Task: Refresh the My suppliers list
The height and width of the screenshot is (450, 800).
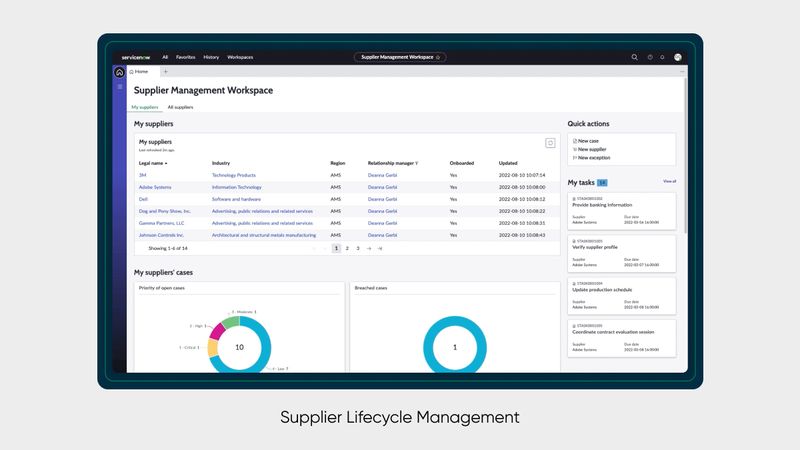Action: pos(550,144)
